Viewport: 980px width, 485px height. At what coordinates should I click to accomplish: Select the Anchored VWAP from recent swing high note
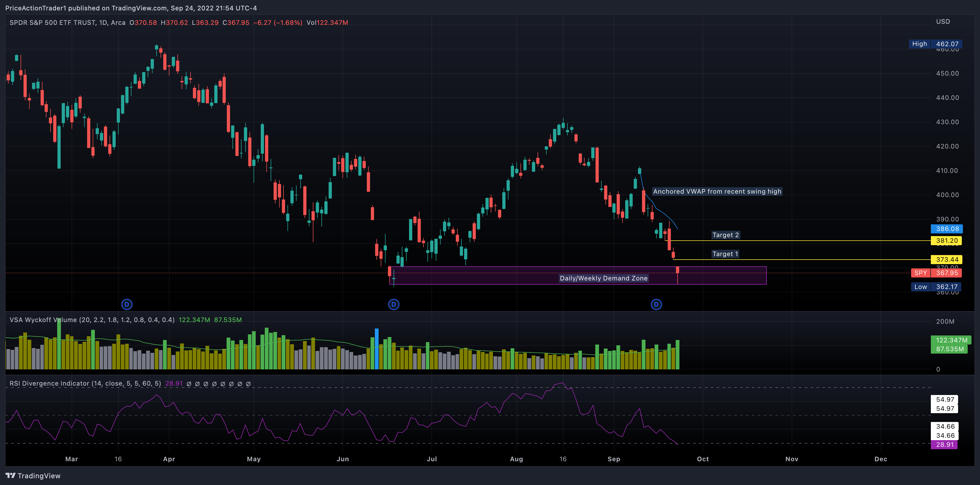tap(717, 191)
